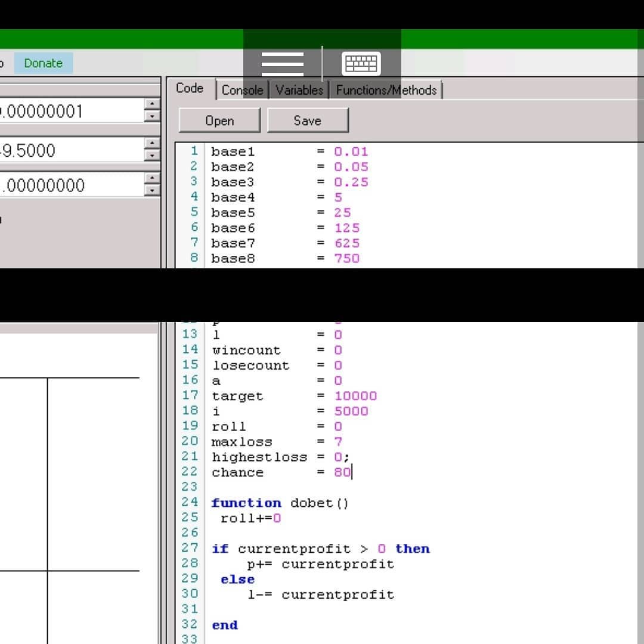Show the on-screen keyboard icon
Screen dimensions: 644x644
click(x=361, y=64)
